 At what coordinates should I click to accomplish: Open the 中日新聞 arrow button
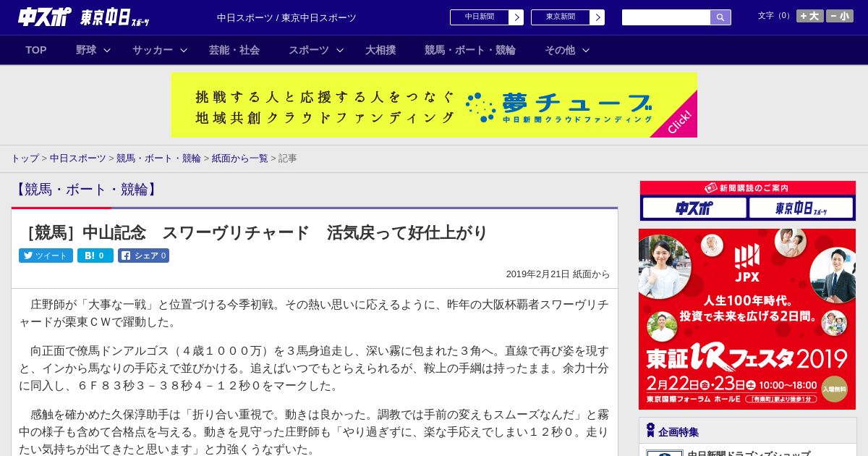click(516, 17)
